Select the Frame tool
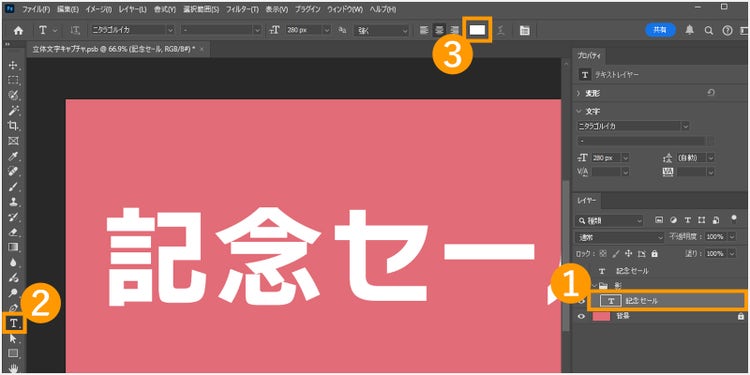This screenshot has width=750, height=375. tap(13, 141)
